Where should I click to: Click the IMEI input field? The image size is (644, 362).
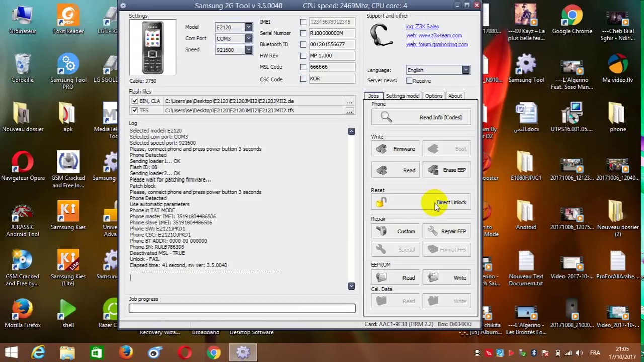(332, 22)
